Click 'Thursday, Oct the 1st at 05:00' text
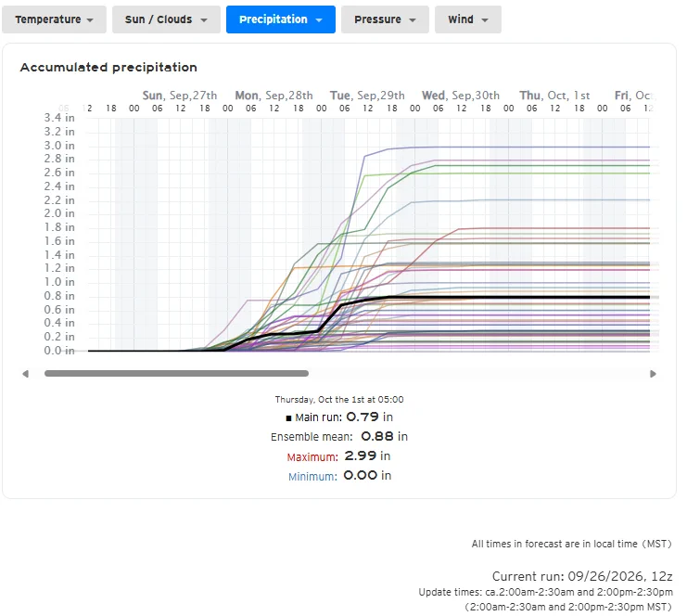This screenshot has height=616, width=687. [x=339, y=400]
